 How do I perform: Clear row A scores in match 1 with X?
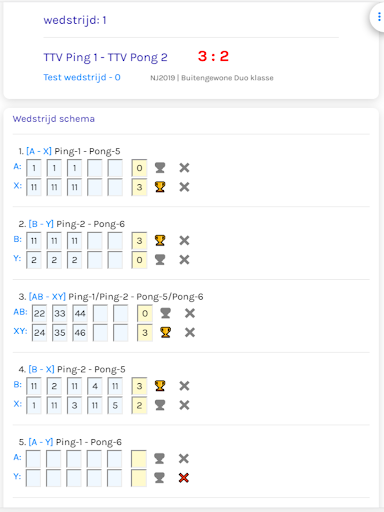[184, 168]
